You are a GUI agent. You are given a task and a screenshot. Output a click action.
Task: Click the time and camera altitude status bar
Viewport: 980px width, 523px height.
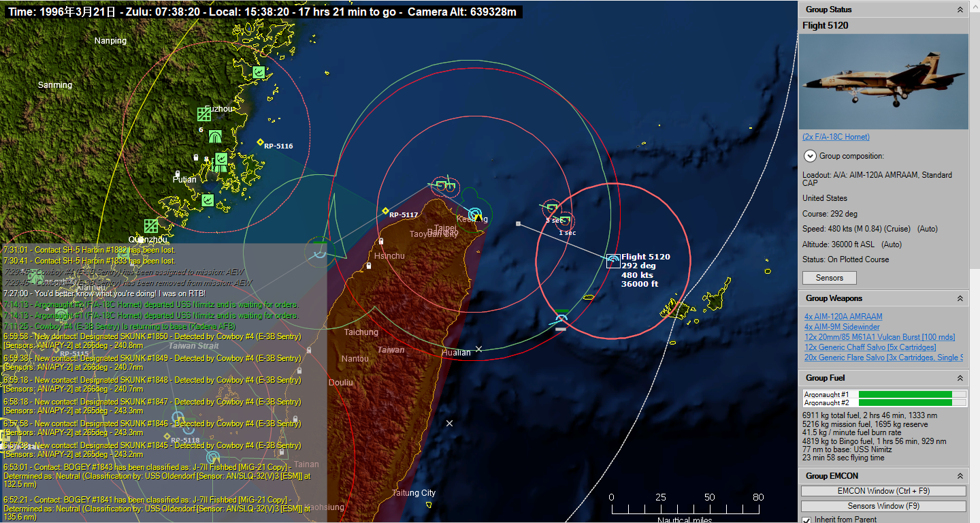click(263, 12)
